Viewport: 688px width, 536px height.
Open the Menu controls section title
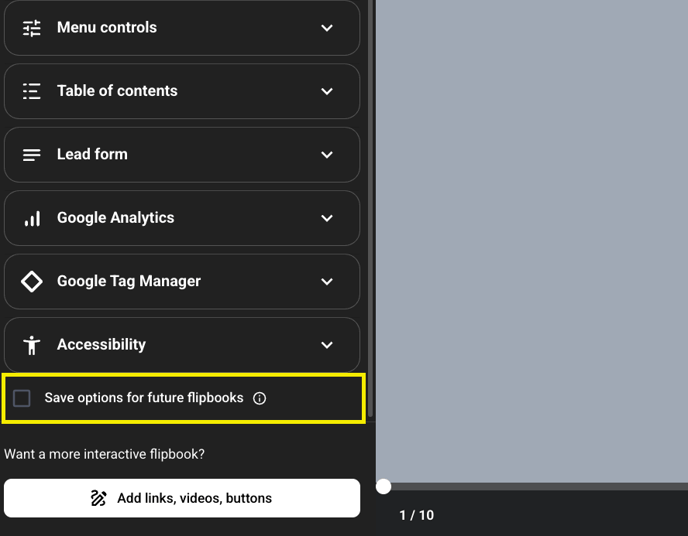click(107, 27)
